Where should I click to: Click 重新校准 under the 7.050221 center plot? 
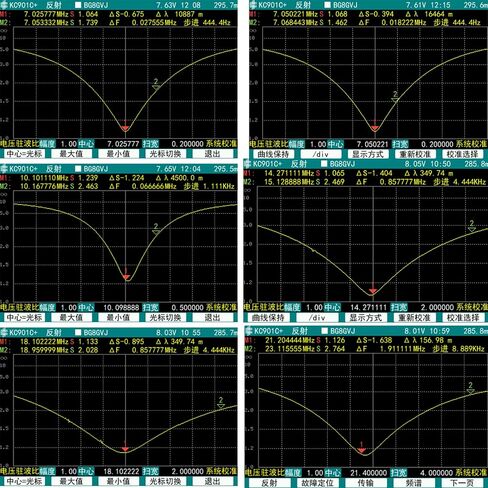(415, 154)
